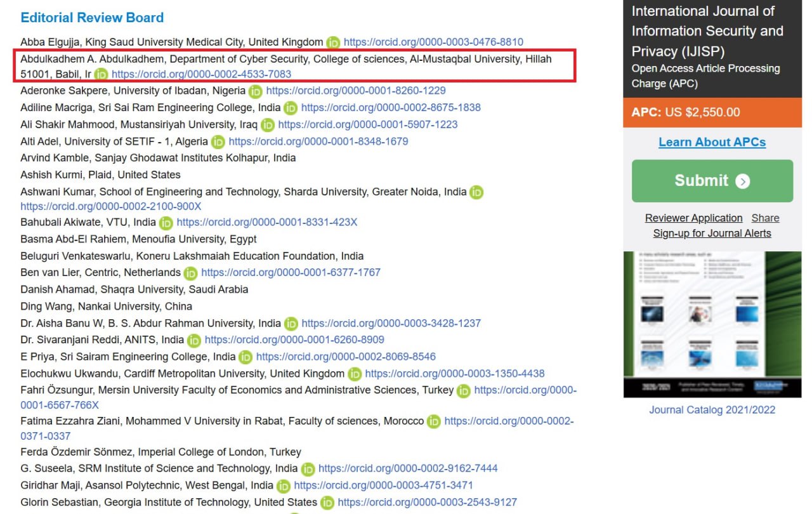Image resolution: width=812 pixels, height=514 pixels.
Task: Open ORCID link 0000-0003-3428-1237
Action: [391, 323]
